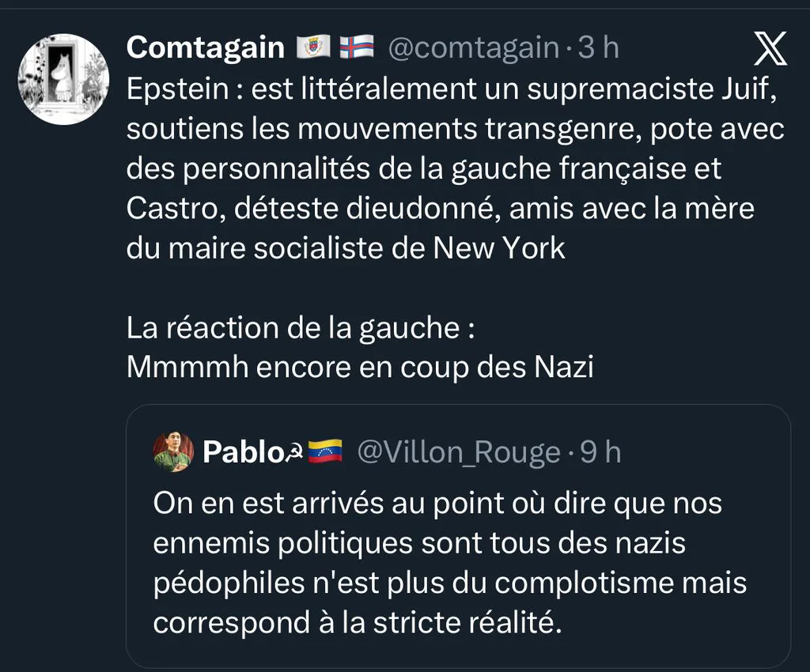Image resolution: width=810 pixels, height=672 pixels.
Task: Click the Pablo display name
Action: point(243,453)
